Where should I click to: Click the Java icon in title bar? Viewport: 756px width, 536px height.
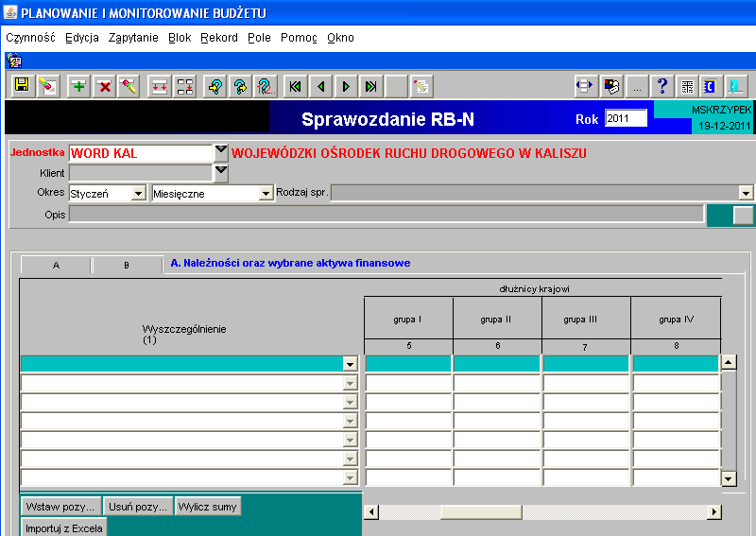[x=10, y=11]
